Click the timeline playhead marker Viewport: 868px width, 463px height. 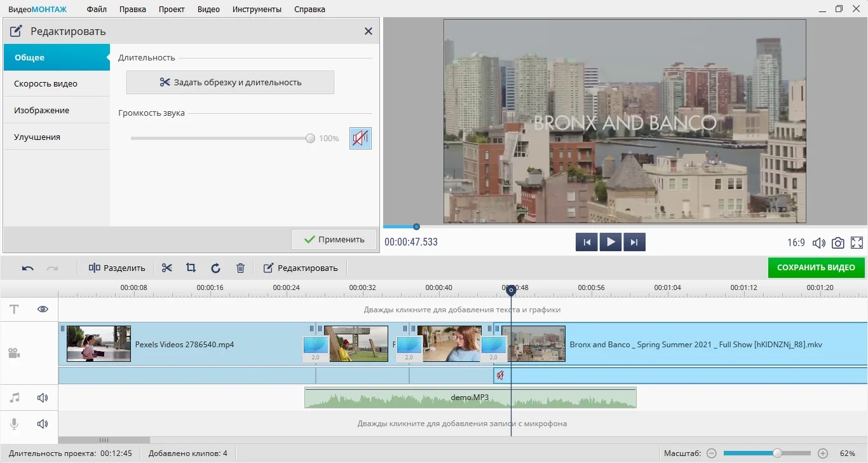pyautogui.click(x=511, y=291)
